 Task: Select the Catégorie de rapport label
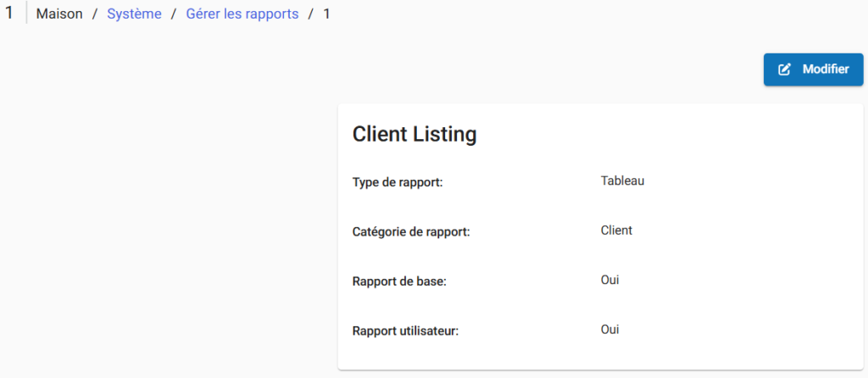(410, 232)
